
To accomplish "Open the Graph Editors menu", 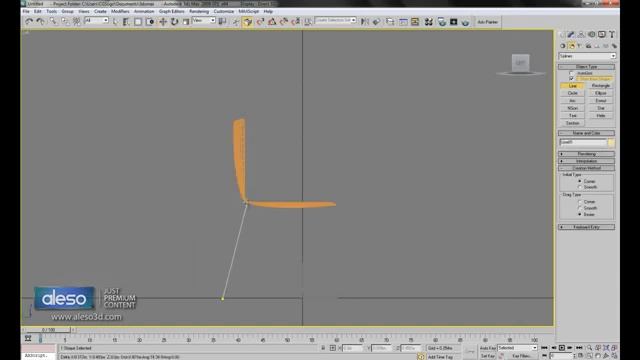I will (171, 11).
